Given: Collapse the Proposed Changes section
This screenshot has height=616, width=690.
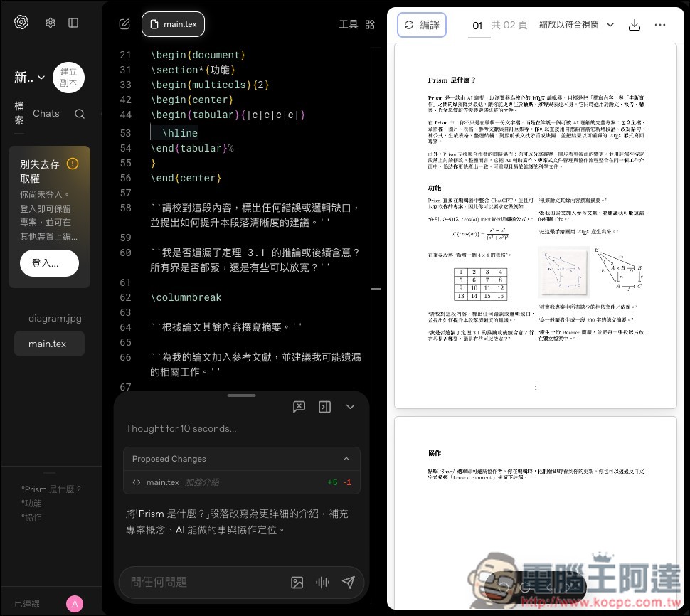Looking at the screenshot, I should point(346,459).
